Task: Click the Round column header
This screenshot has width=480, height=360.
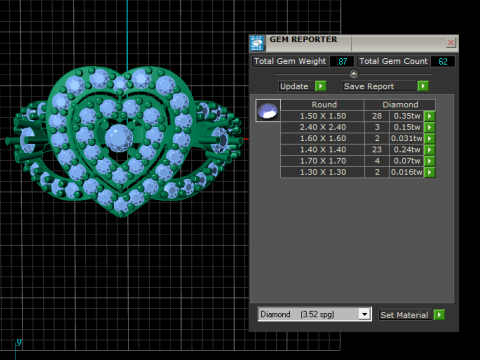Action: (x=322, y=105)
